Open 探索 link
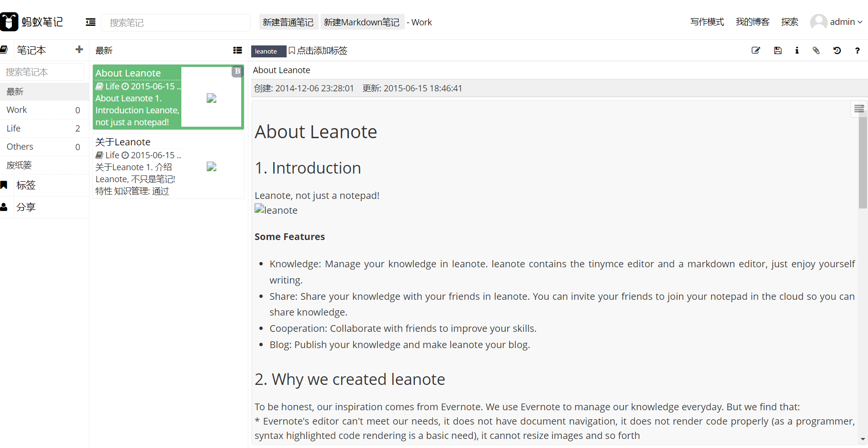The image size is (868, 448). [x=790, y=22]
